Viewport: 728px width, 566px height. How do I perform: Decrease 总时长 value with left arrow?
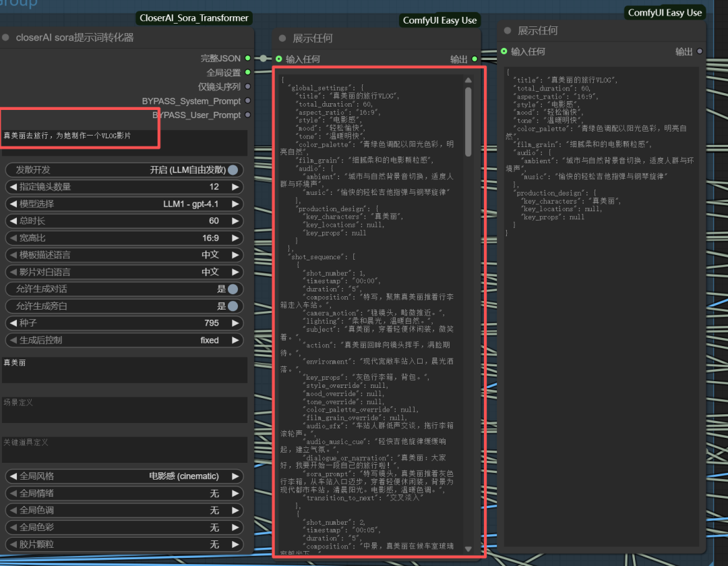[13, 221]
